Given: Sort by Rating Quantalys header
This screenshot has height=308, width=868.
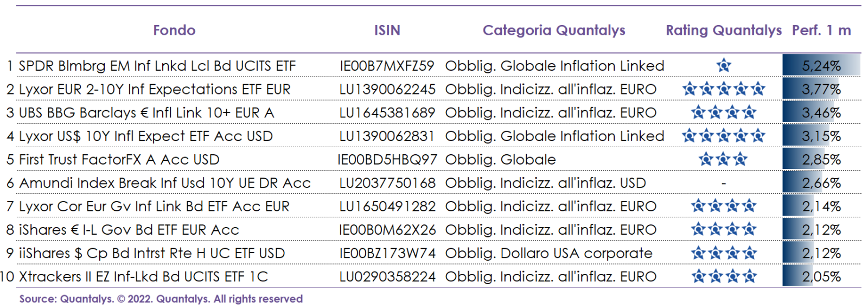Looking at the screenshot, I should 724,30.
